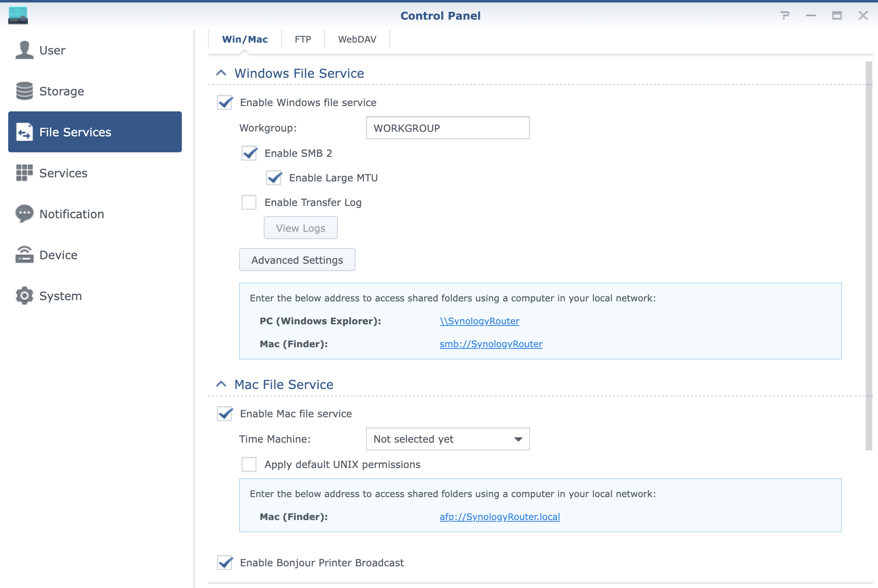Switch to the Win/Mac tab
The width and height of the screenshot is (878, 588).
coord(245,39)
